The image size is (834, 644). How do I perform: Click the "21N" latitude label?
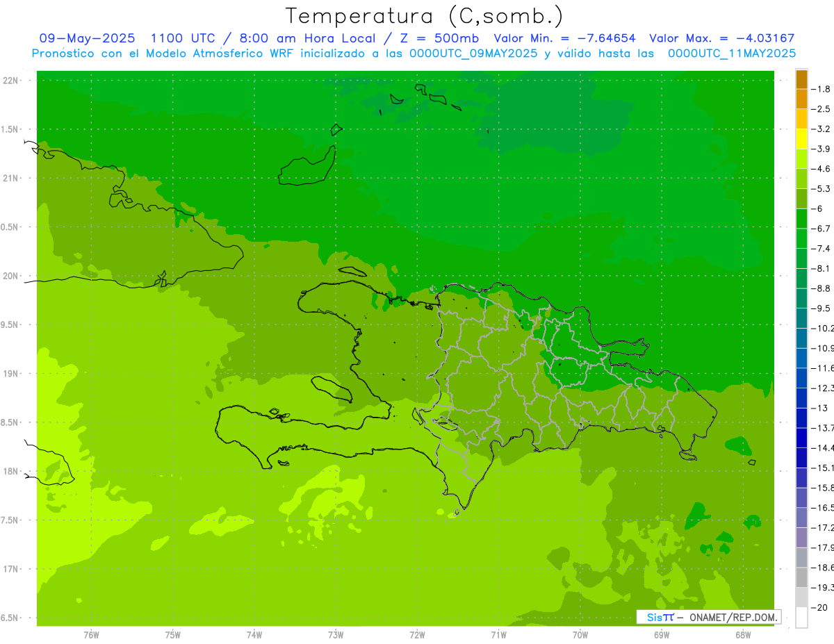(10, 178)
